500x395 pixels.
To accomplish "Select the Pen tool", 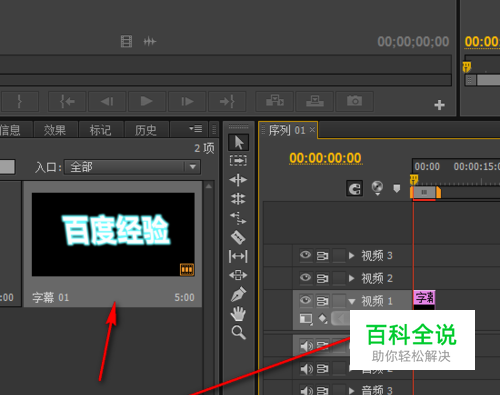I will 238,294.
